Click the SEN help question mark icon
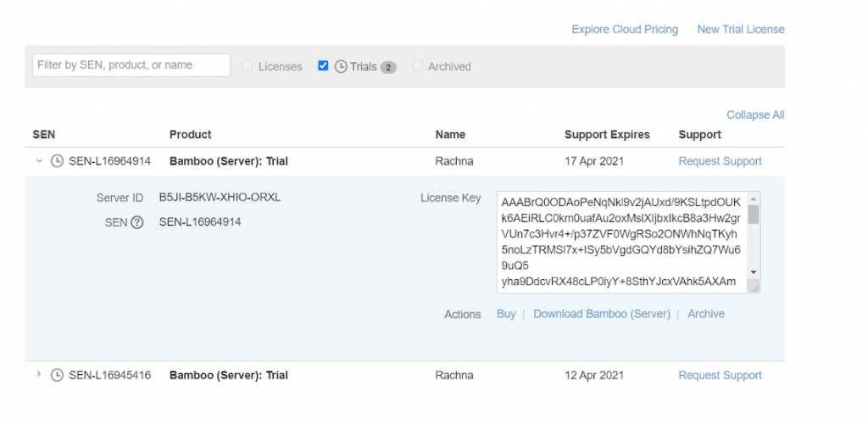Image resolution: width=868 pixels, height=425 pixels. tap(136, 222)
